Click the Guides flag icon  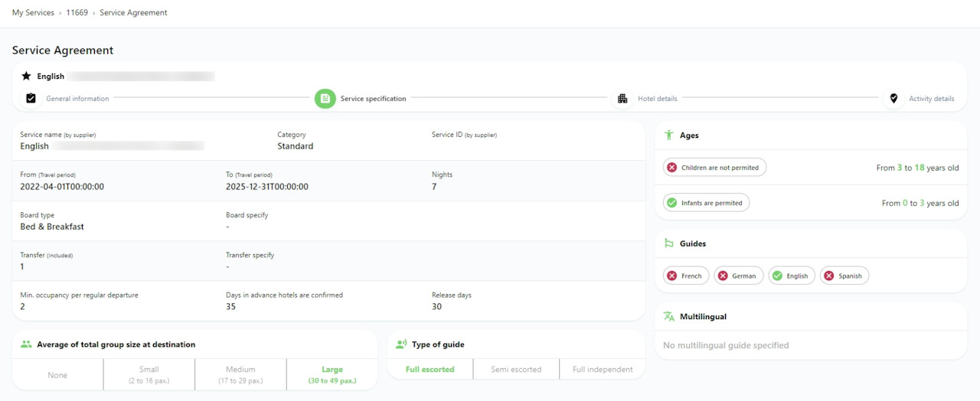pyautogui.click(x=669, y=244)
